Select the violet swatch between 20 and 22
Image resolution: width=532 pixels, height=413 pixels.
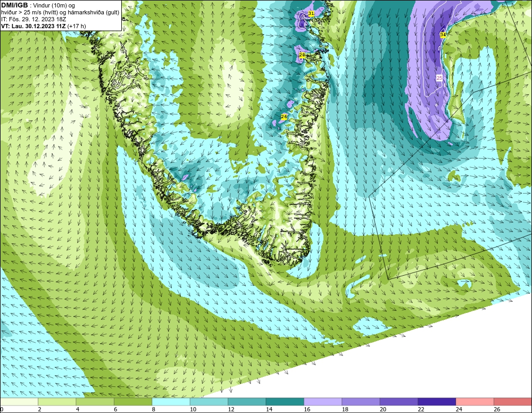point(399,402)
